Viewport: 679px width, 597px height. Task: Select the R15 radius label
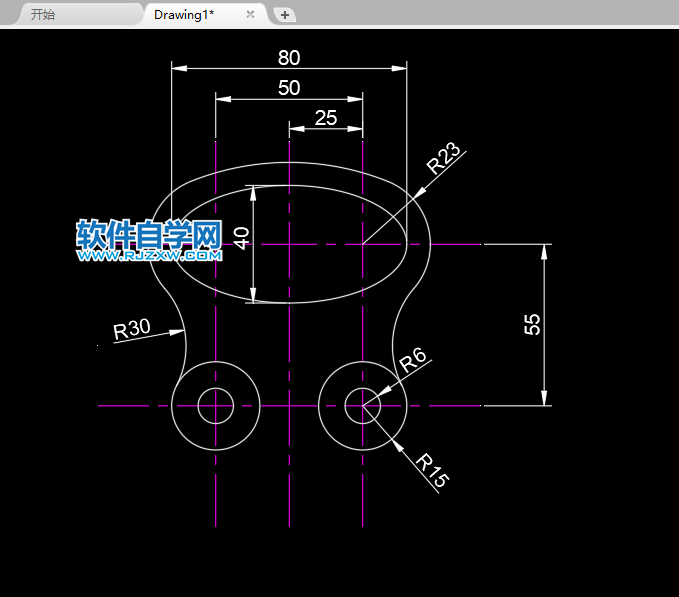coord(432,470)
